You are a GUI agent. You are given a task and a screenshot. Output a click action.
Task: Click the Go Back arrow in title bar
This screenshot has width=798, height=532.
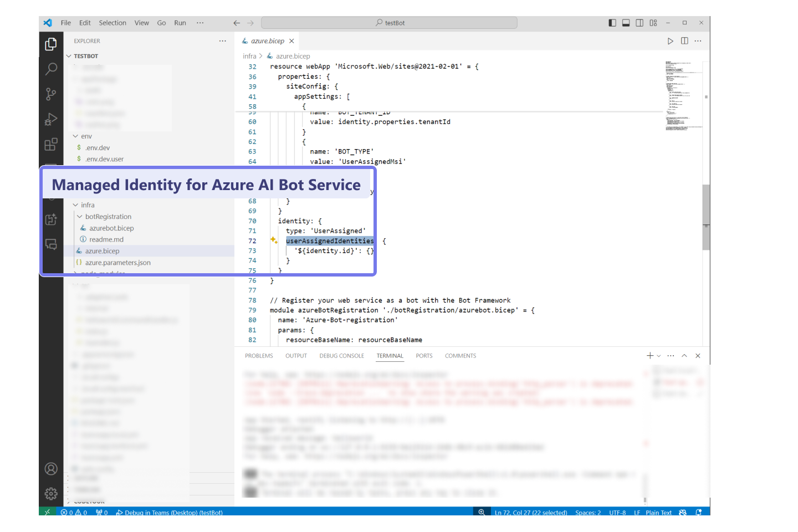point(237,23)
